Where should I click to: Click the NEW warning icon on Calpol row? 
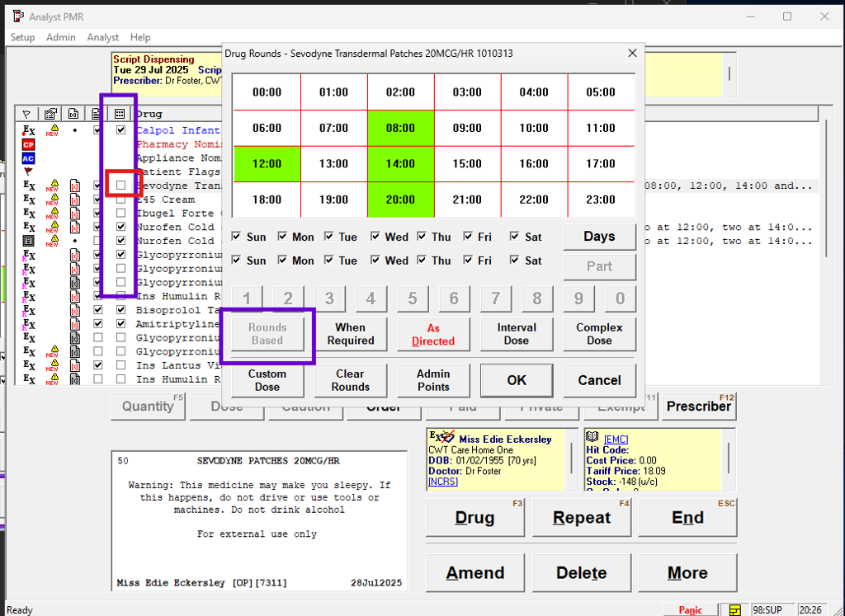coord(52,130)
